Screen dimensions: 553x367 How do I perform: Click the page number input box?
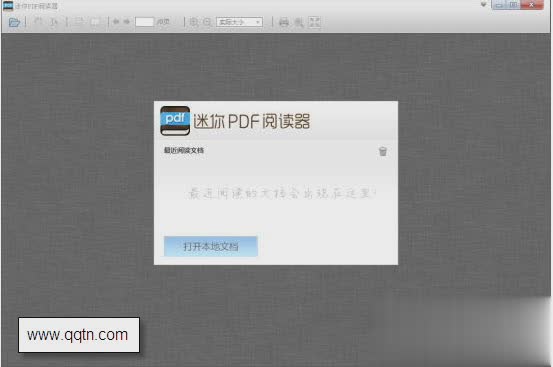click(144, 22)
